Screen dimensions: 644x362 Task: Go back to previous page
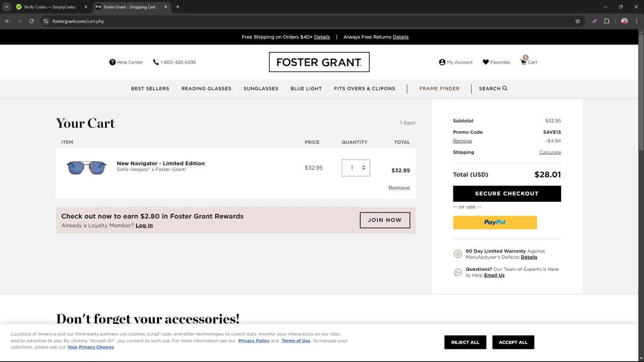click(7, 21)
